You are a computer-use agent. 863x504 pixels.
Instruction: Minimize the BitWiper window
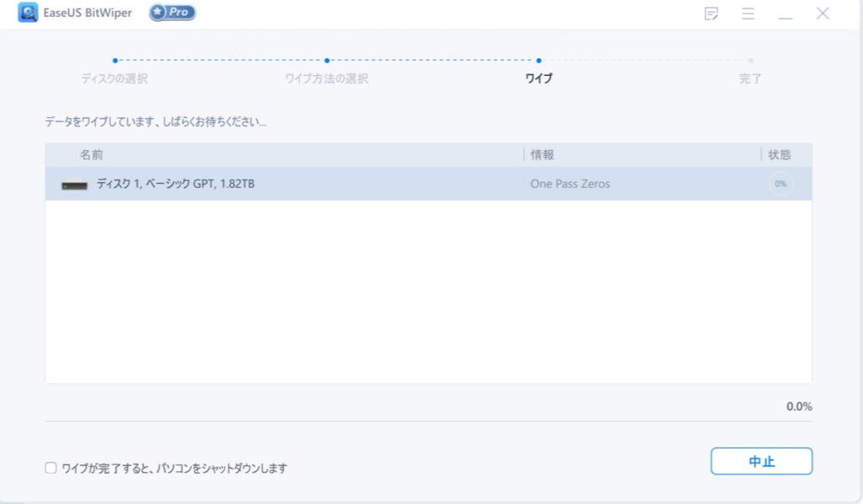785,13
